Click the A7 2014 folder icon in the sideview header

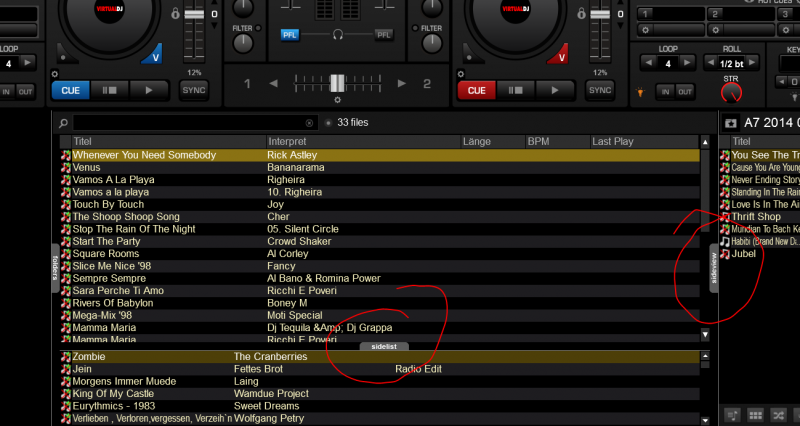(x=731, y=123)
